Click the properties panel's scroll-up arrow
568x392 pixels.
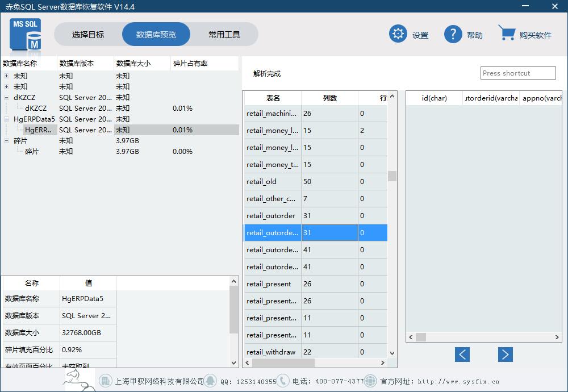[x=233, y=281]
